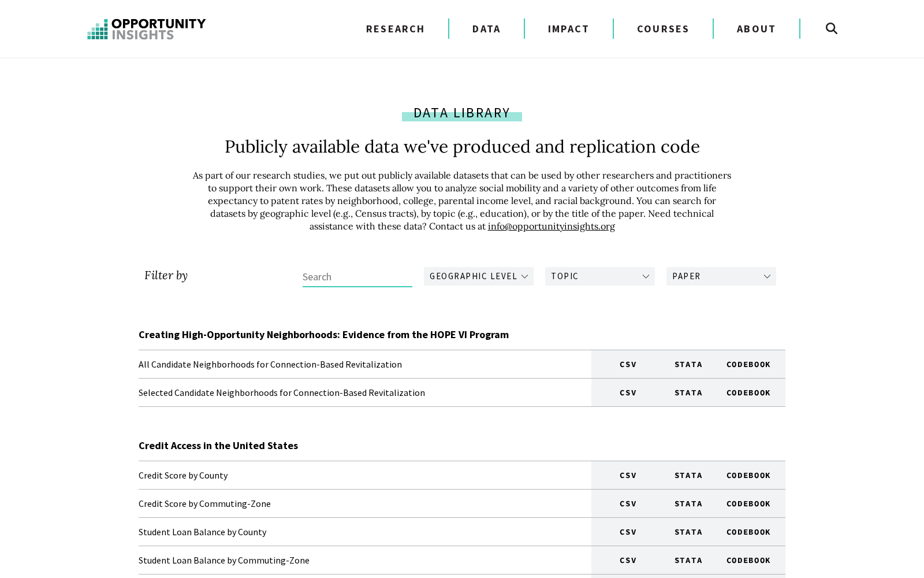Open Codebook for Selected Candidate Neighborhoods

click(748, 392)
